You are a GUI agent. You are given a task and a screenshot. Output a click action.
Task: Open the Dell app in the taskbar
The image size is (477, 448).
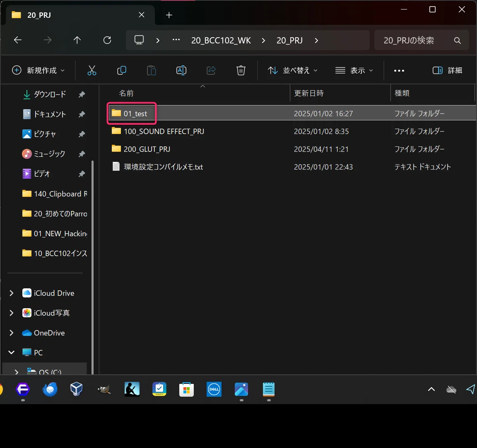tap(214, 389)
